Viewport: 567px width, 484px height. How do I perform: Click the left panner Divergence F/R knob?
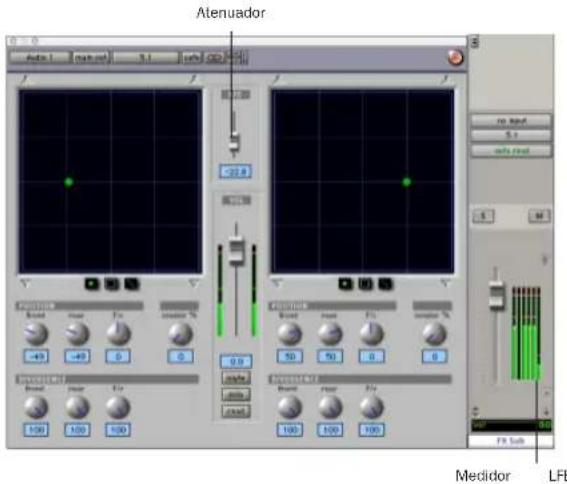click(x=118, y=407)
